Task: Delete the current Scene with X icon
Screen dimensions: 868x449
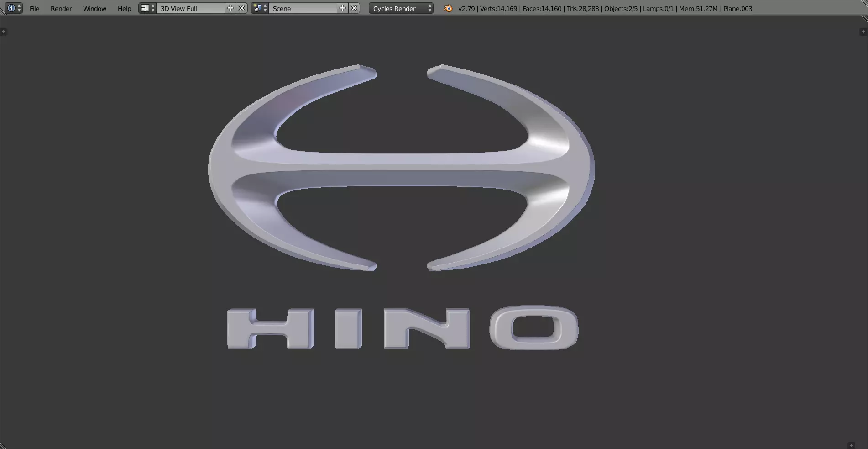Action: click(x=355, y=8)
